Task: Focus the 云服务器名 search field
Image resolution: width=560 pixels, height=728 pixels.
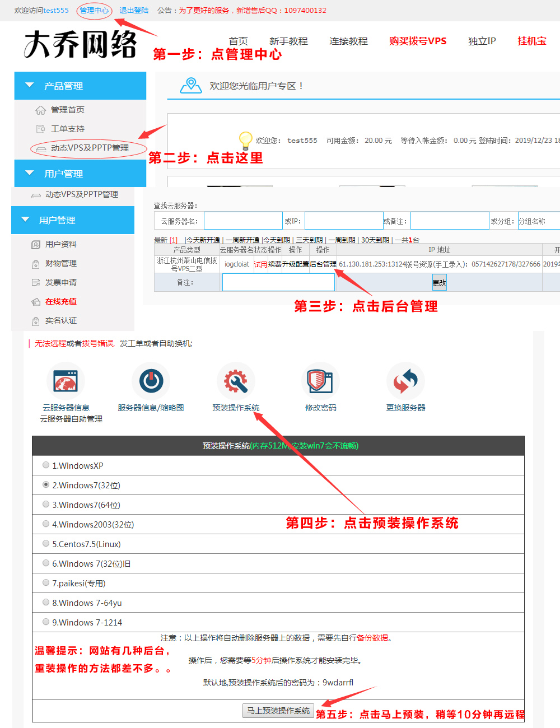Action: [x=243, y=221]
